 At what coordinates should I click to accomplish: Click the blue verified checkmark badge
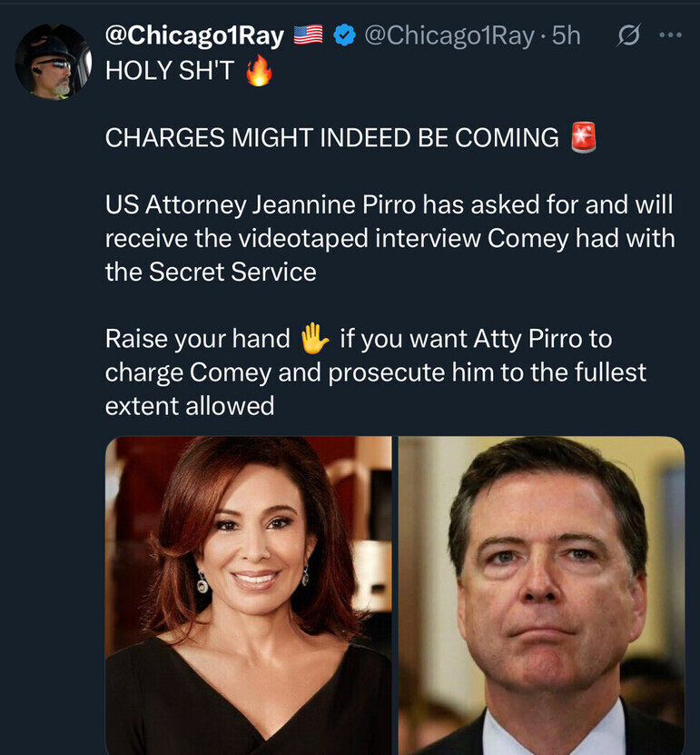coord(343,35)
